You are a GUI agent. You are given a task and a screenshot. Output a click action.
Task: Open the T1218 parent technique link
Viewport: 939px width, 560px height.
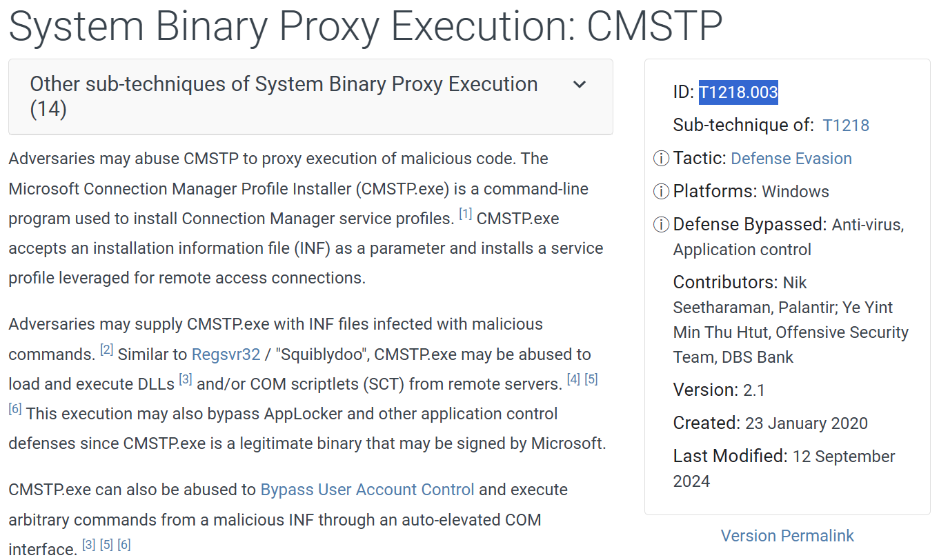[x=846, y=126]
